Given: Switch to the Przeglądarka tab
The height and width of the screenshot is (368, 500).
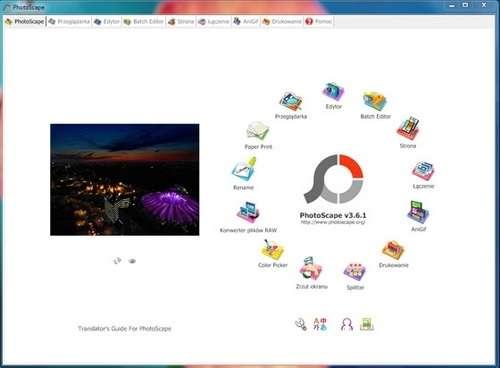Looking at the screenshot, I should [x=69, y=22].
